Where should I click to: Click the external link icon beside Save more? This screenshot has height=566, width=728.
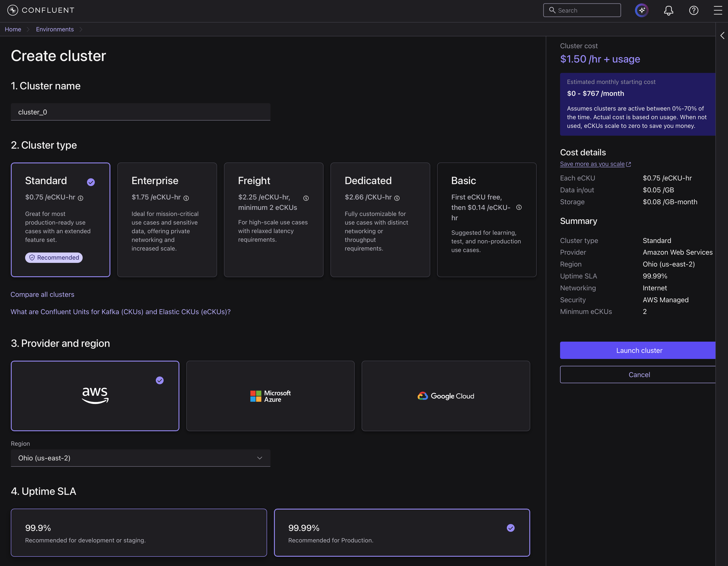629,164
